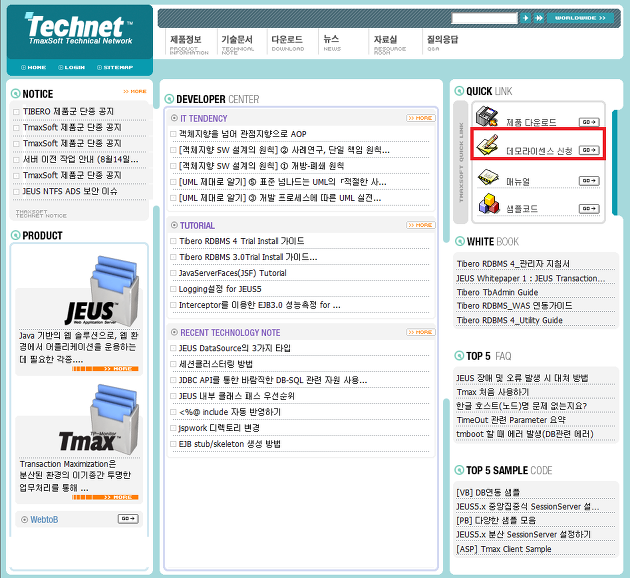The width and height of the screenshot is (630, 578).
Task: Open JEUS NTFS ADS 보안 이슈 notice
Action: point(70,191)
